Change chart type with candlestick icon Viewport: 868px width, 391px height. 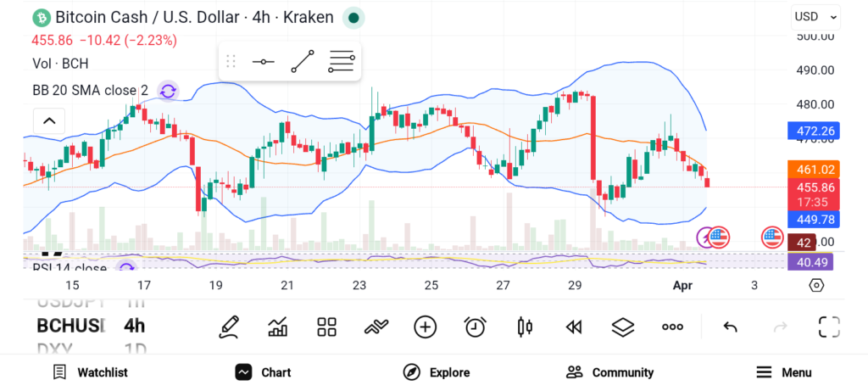pyautogui.click(x=525, y=327)
